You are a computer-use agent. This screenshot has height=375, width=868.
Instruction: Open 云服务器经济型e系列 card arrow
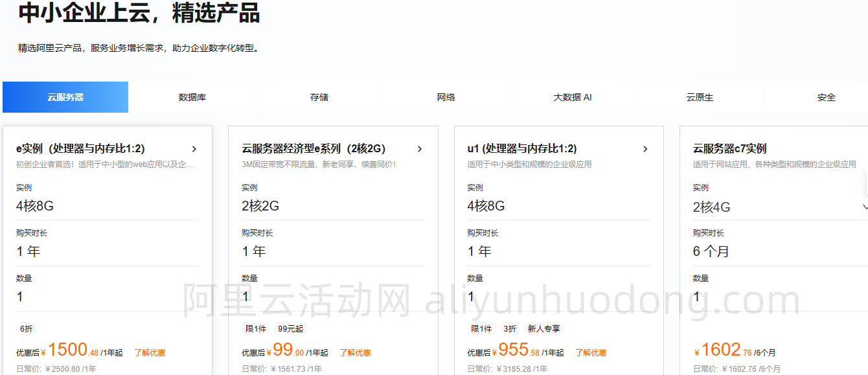point(420,149)
